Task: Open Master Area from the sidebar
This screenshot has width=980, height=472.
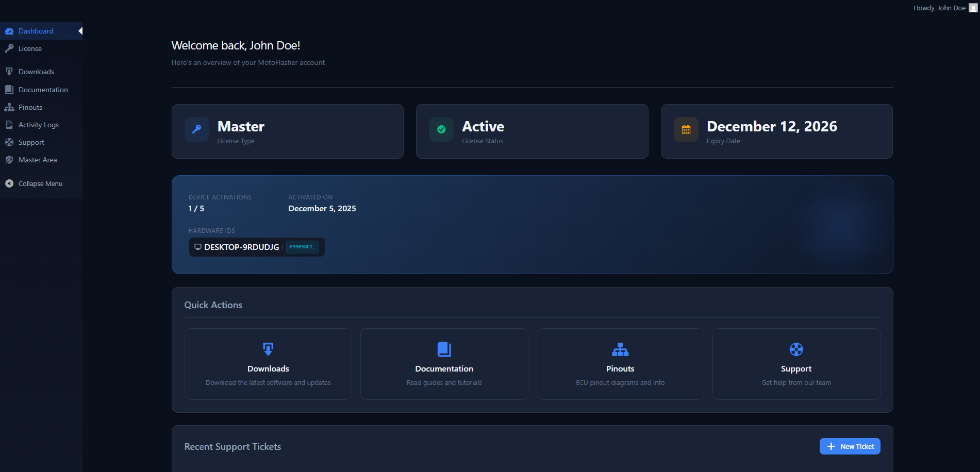Action: [41, 160]
